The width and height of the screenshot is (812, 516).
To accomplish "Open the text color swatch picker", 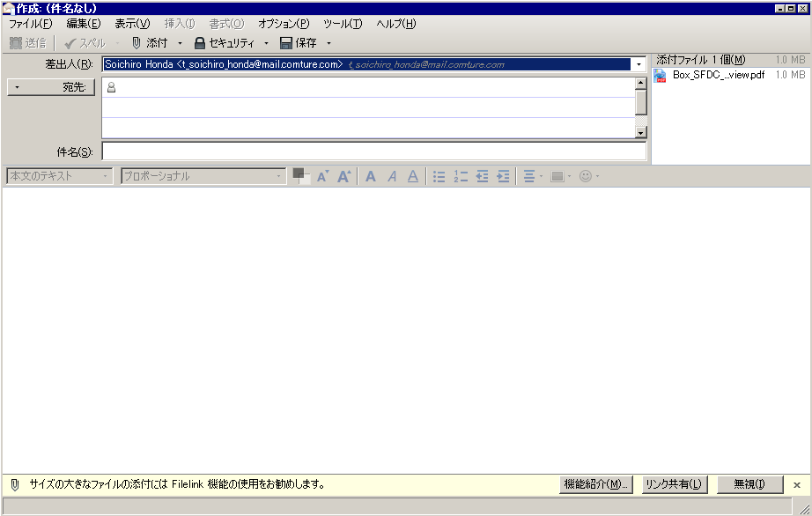I will (301, 176).
